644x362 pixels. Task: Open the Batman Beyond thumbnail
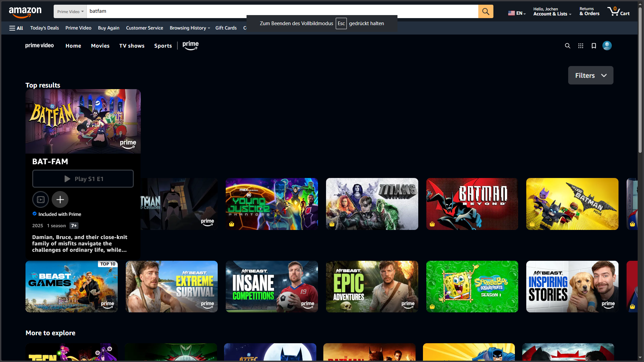[x=472, y=204]
